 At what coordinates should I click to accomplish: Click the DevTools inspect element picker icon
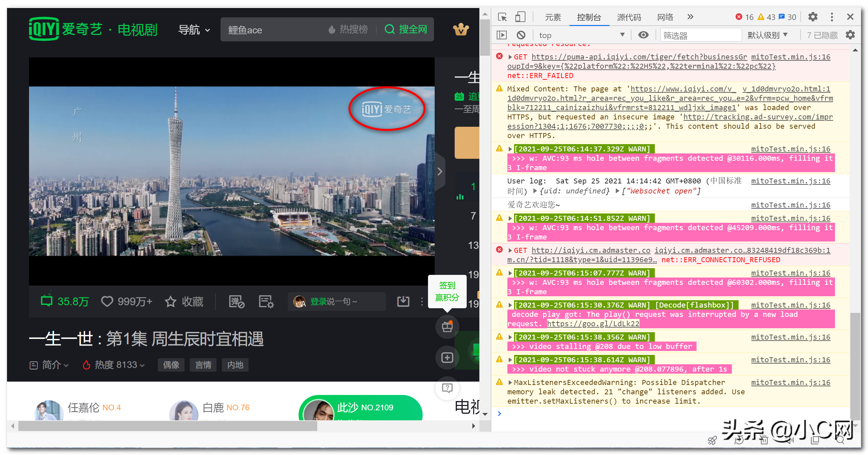tap(502, 17)
